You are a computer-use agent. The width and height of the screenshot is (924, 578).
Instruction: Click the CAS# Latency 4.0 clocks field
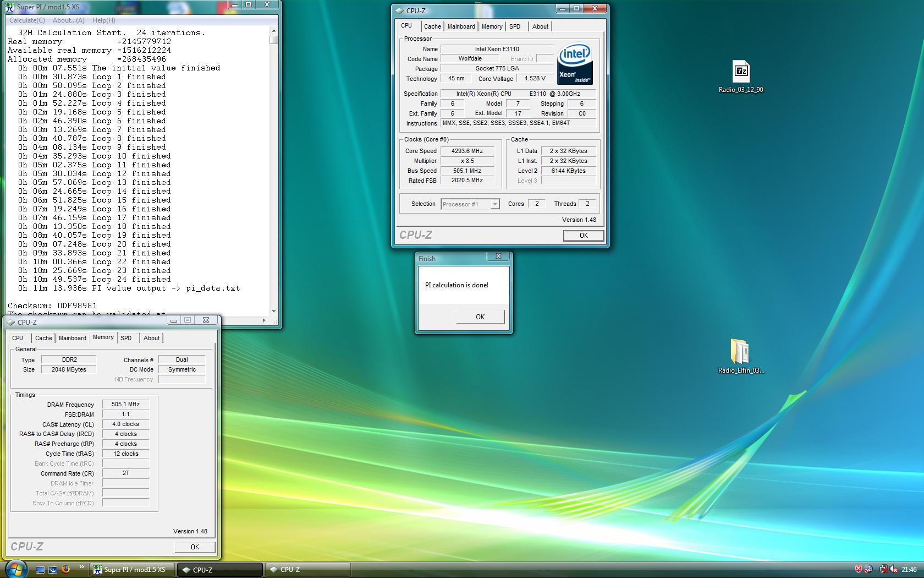point(125,424)
